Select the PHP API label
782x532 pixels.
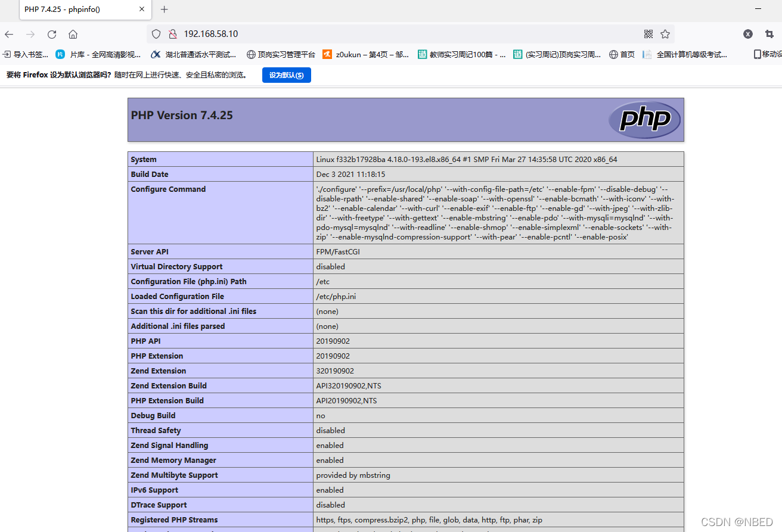click(146, 341)
